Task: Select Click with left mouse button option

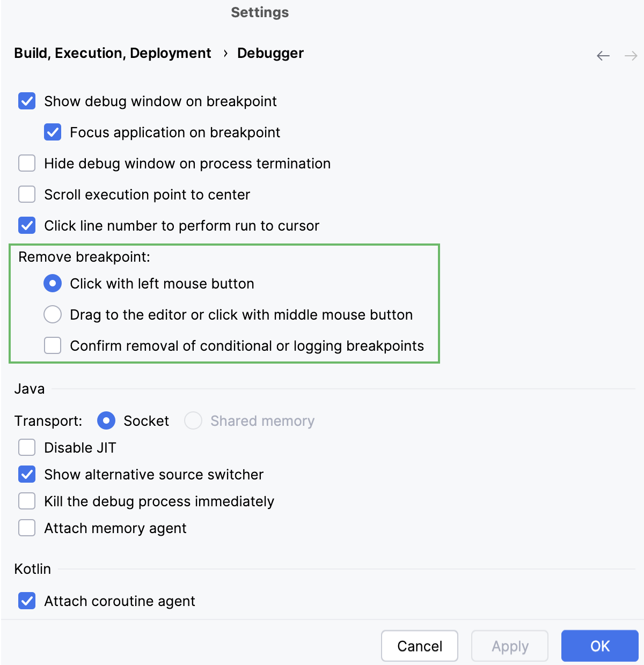Action: (x=52, y=283)
